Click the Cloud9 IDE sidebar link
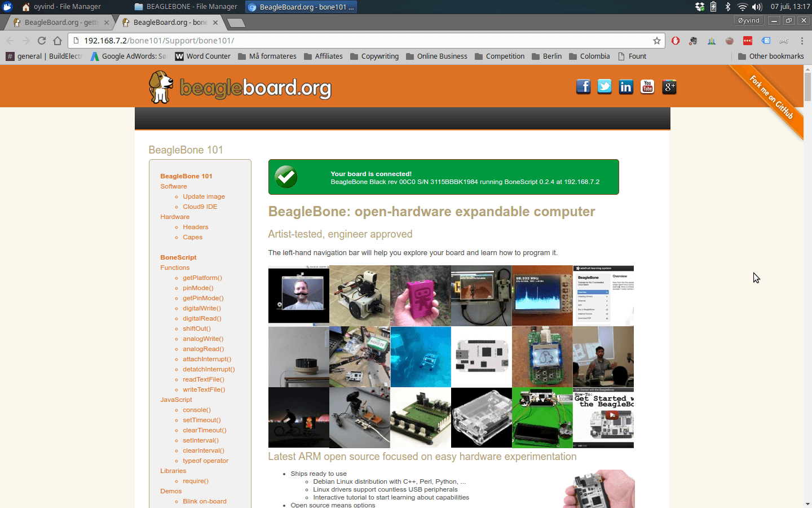This screenshot has width=812, height=508. click(x=200, y=207)
